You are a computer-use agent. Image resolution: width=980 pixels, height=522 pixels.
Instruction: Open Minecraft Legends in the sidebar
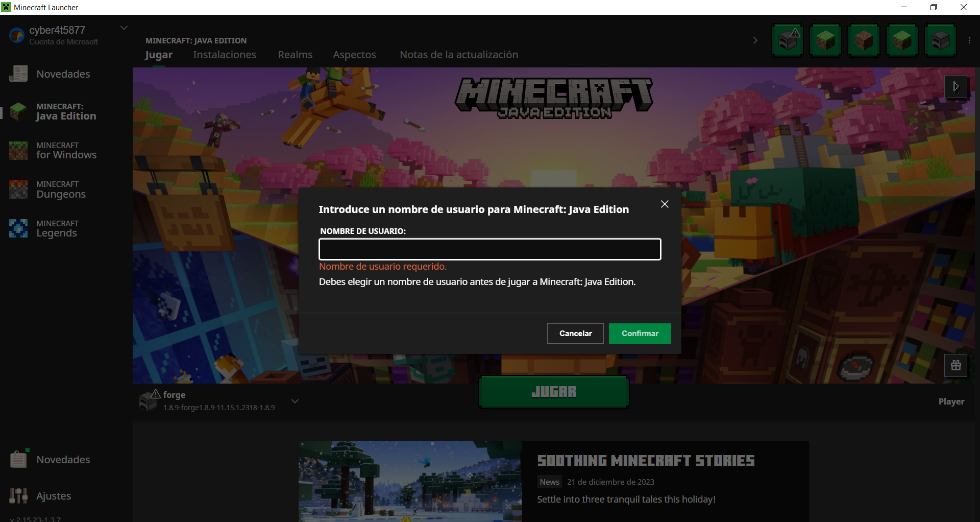44,228
